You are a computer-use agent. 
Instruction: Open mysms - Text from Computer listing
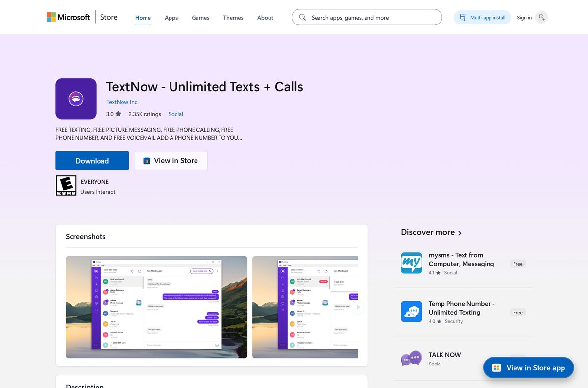(461, 259)
